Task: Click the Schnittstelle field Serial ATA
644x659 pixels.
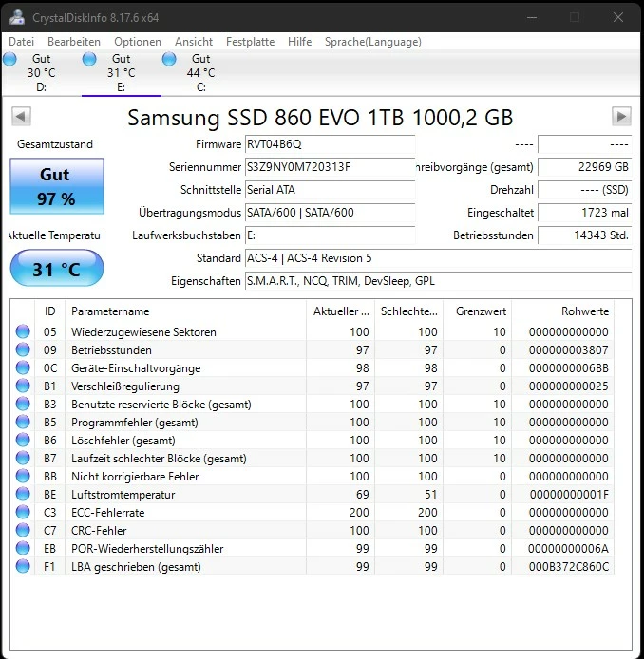Action: coord(330,190)
